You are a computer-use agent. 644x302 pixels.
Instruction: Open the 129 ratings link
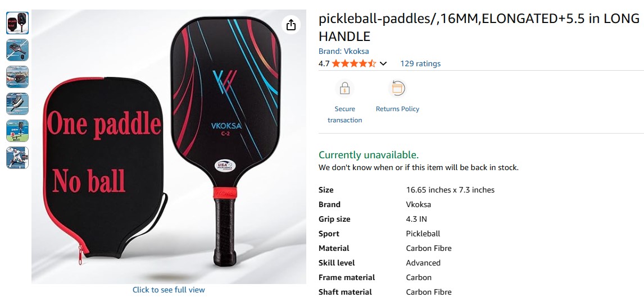click(x=420, y=63)
